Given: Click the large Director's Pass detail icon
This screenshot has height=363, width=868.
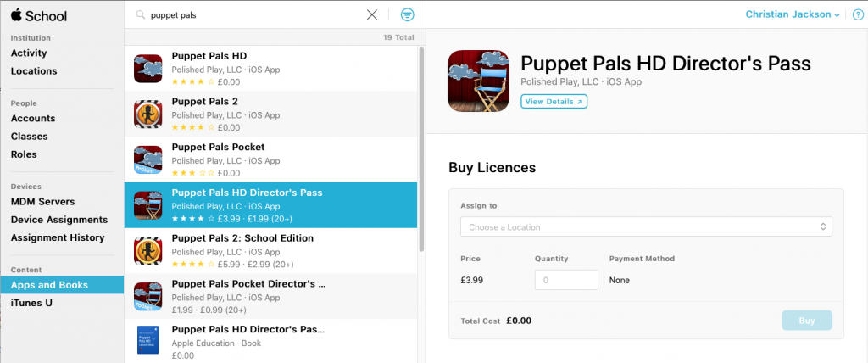Looking at the screenshot, I should tap(478, 81).
